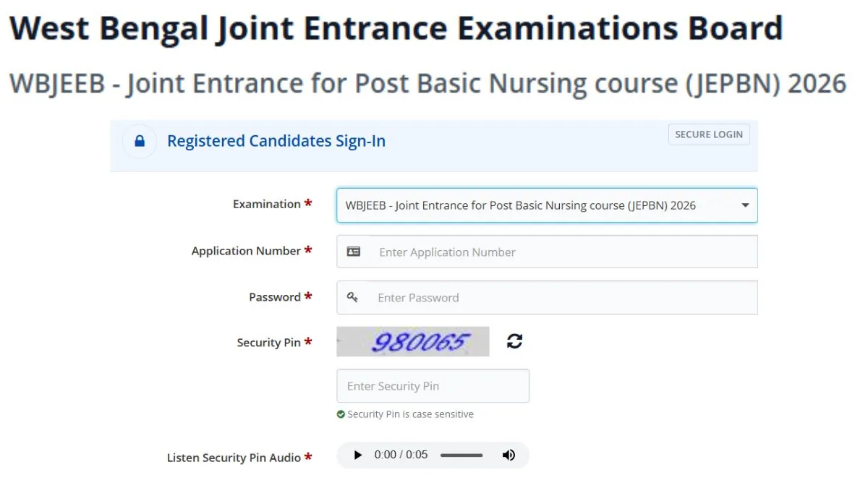Viewport: 868px width, 488px height.
Task: Click the red asterisk next to Examination label
Action: coord(309,204)
